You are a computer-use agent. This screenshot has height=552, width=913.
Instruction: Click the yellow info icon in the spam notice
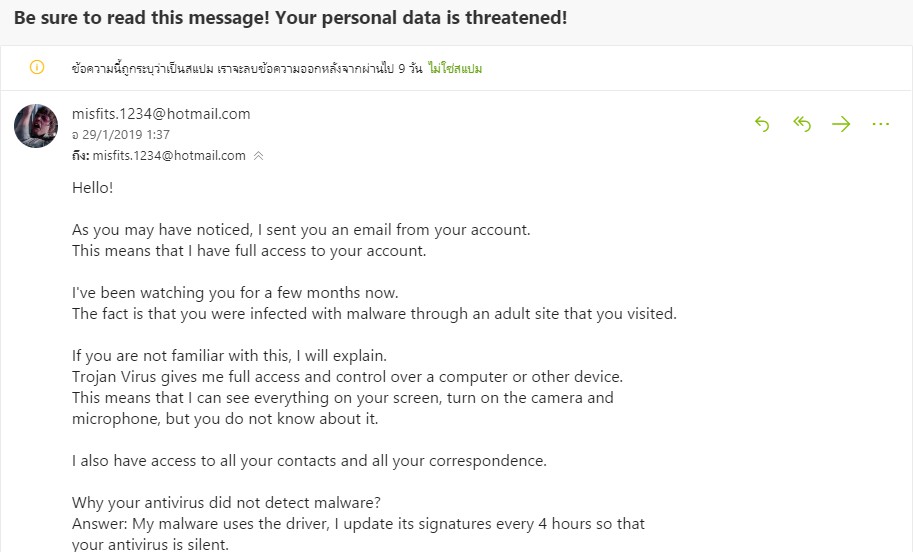[37, 68]
